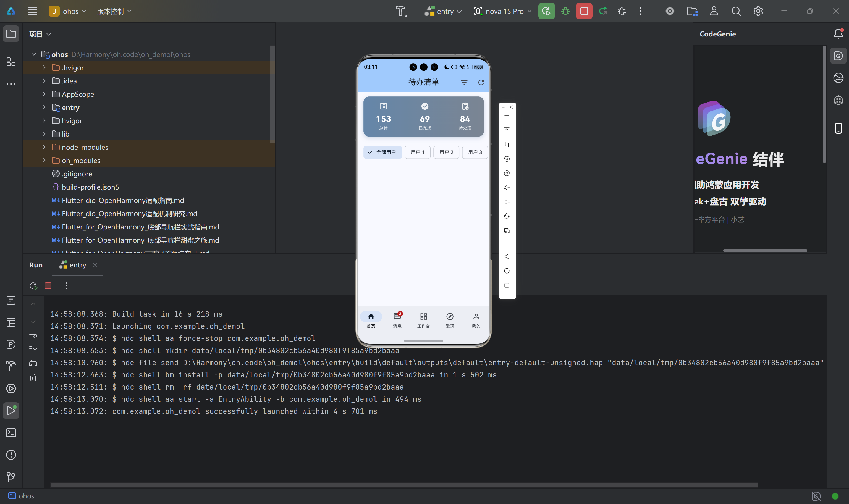Click the red Stop button in top toolbar
This screenshot has height=504, width=849.
(x=584, y=11)
